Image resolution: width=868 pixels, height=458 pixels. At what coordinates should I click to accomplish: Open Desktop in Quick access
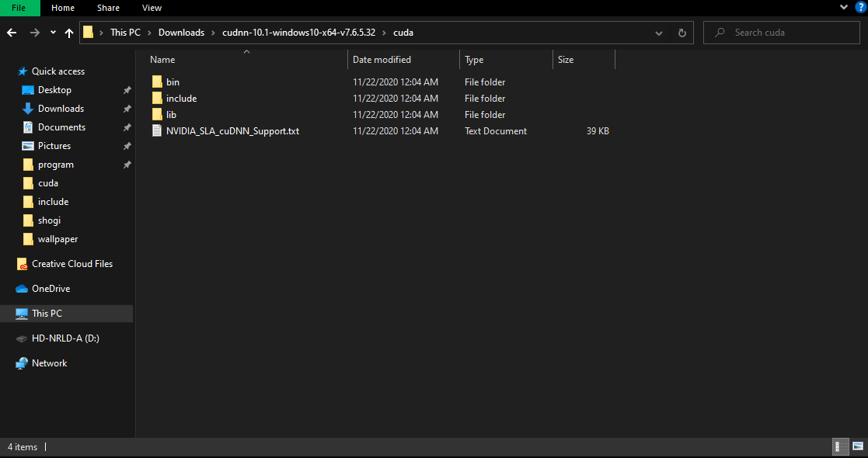pos(54,89)
